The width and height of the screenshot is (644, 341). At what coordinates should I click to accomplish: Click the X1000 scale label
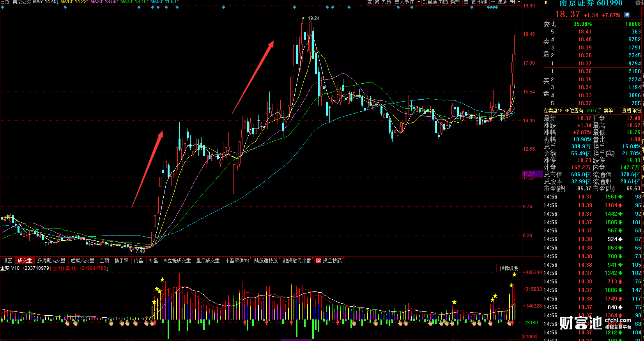pyautogui.click(x=529, y=337)
